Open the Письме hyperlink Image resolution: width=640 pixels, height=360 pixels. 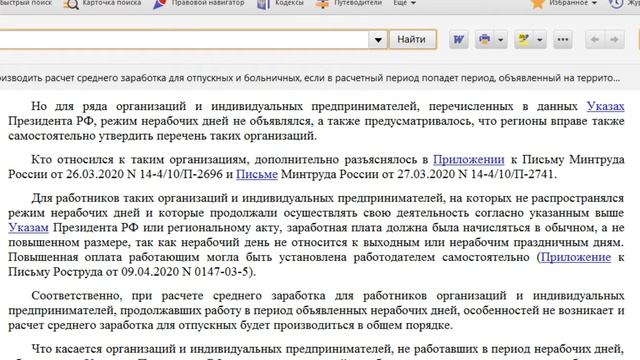point(257,174)
